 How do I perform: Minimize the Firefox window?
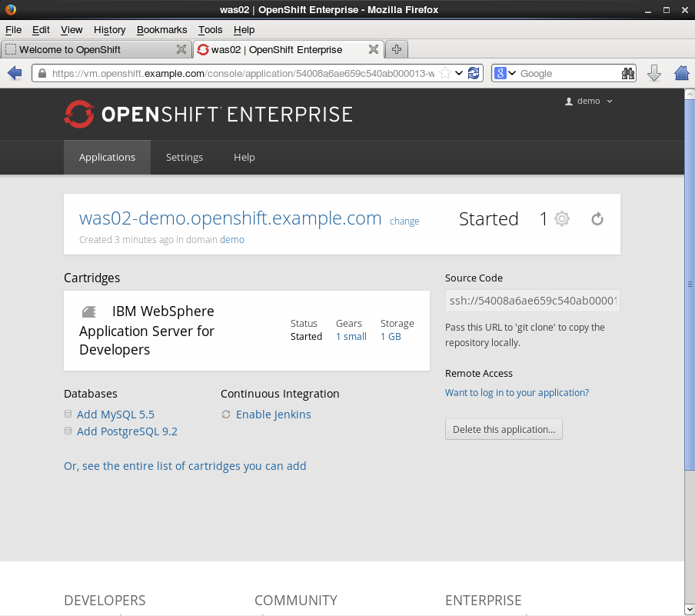coord(648,10)
